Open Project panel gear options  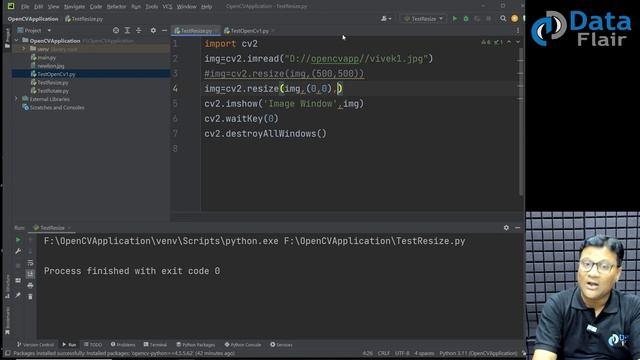[x=153, y=31]
